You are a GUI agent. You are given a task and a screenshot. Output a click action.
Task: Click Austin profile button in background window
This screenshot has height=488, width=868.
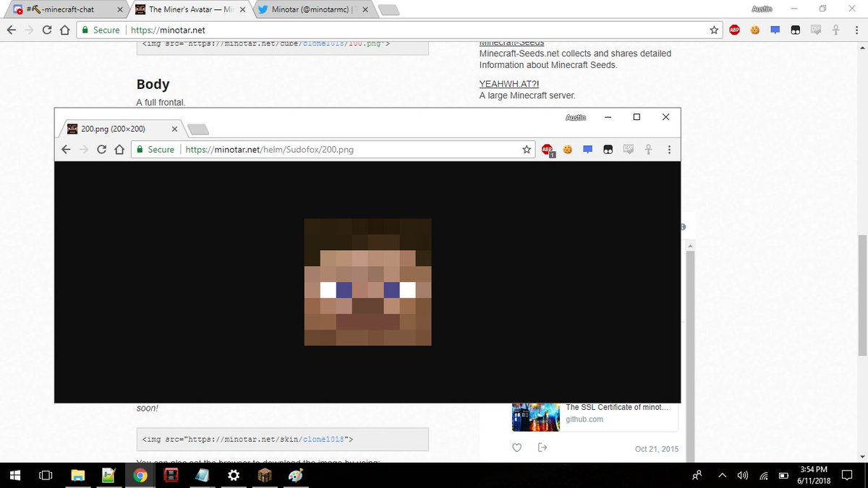point(762,9)
